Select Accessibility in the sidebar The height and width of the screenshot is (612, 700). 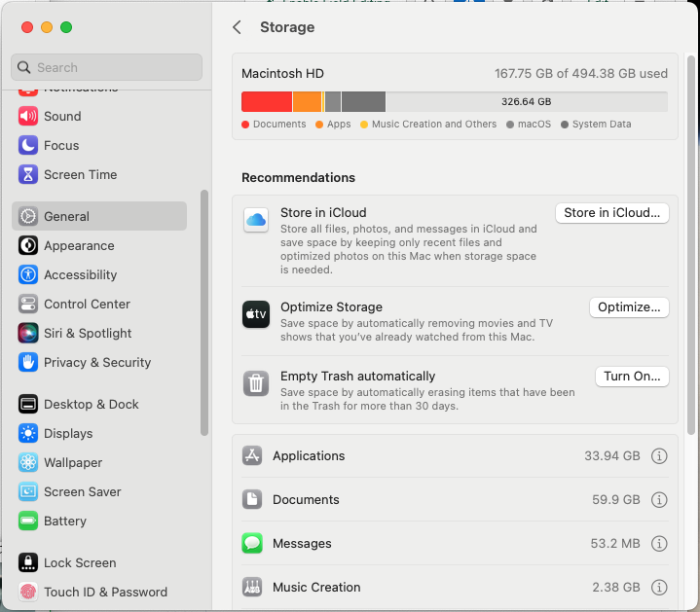[x=99, y=274]
